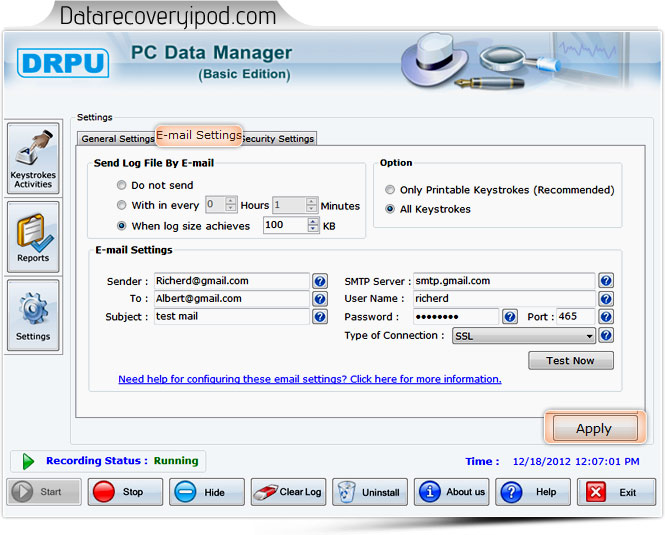Click help icon next to Type of Connection
This screenshot has width=665, height=535.
(606, 335)
